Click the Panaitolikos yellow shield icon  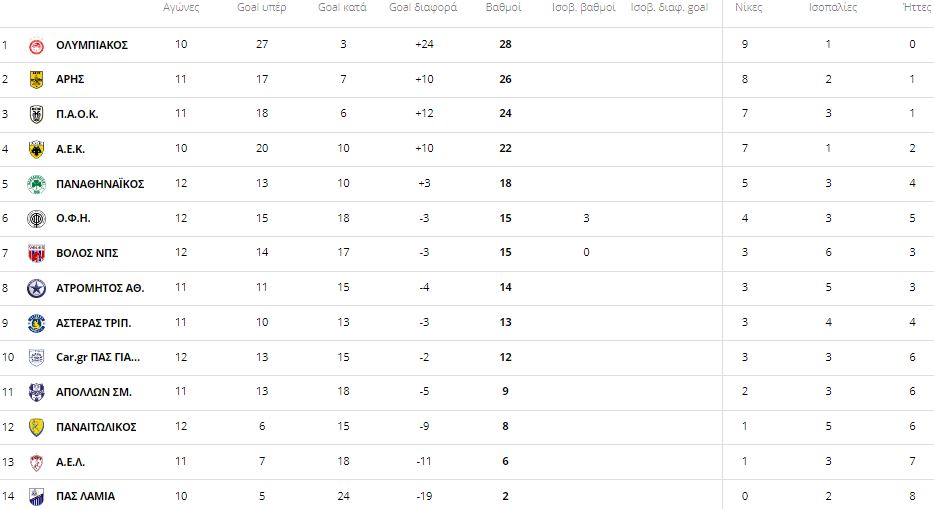point(36,427)
